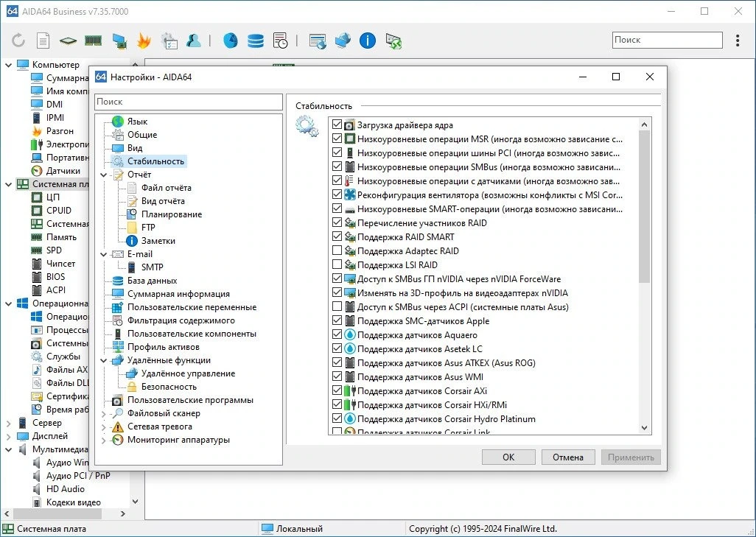Launch the stability test flame icon
Viewport: 756px width, 537px height.
click(x=144, y=41)
